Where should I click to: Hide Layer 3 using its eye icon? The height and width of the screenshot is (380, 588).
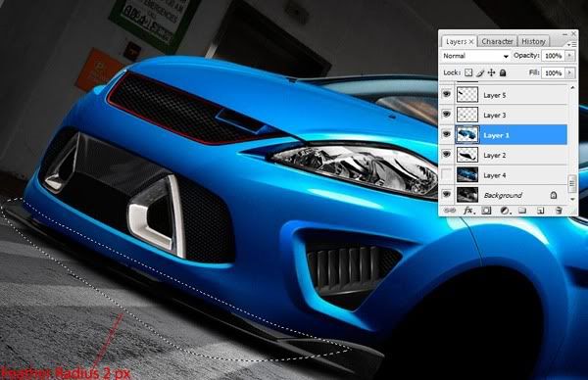(x=447, y=114)
